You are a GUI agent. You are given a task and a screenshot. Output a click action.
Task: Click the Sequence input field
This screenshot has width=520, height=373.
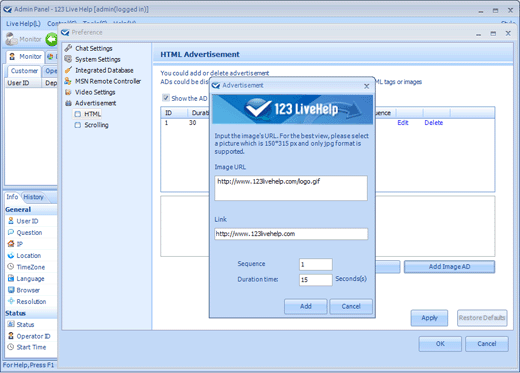316,264
